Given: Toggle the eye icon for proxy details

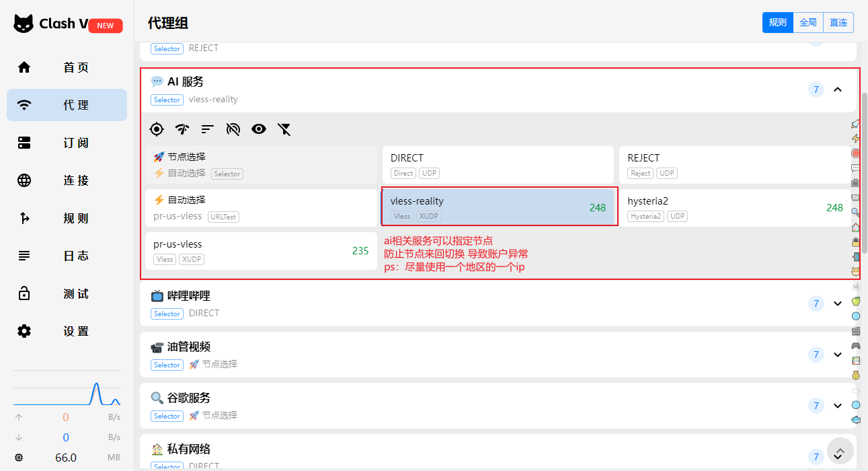Looking at the screenshot, I should pyautogui.click(x=259, y=129).
